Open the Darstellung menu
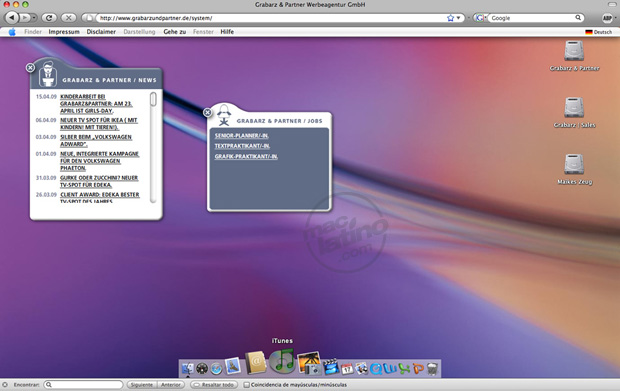The height and width of the screenshot is (391, 620). click(x=139, y=32)
